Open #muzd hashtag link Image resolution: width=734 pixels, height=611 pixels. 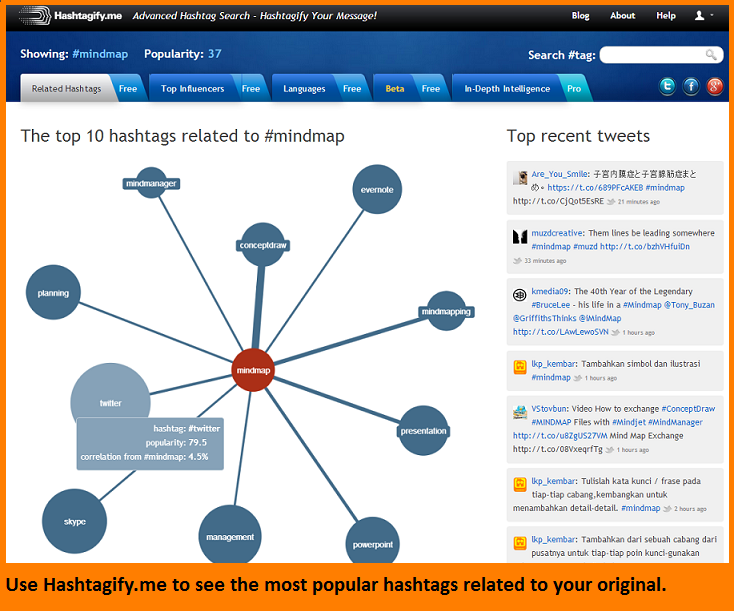[x=585, y=246]
